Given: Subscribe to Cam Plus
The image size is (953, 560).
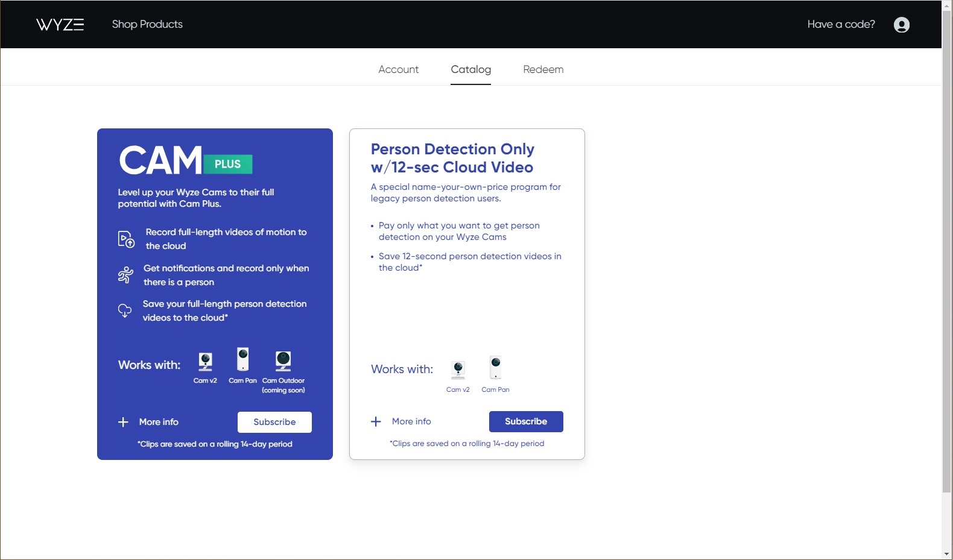Looking at the screenshot, I should click(274, 422).
